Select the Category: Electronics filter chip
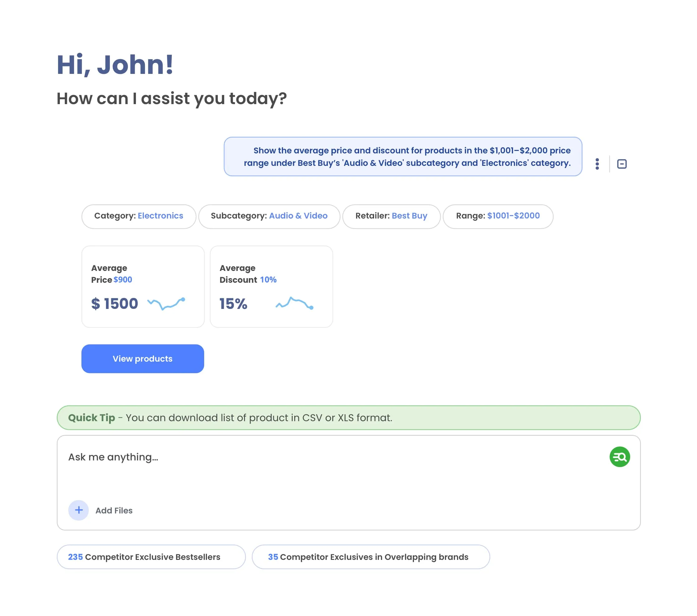697x616 pixels. pyautogui.click(x=138, y=216)
